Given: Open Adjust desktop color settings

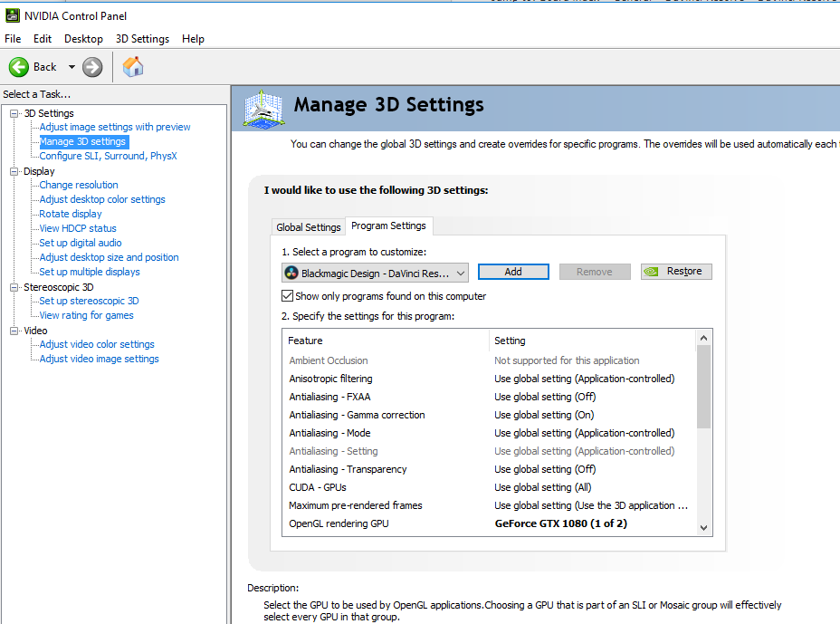Looking at the screenshot, I should 102,199.
